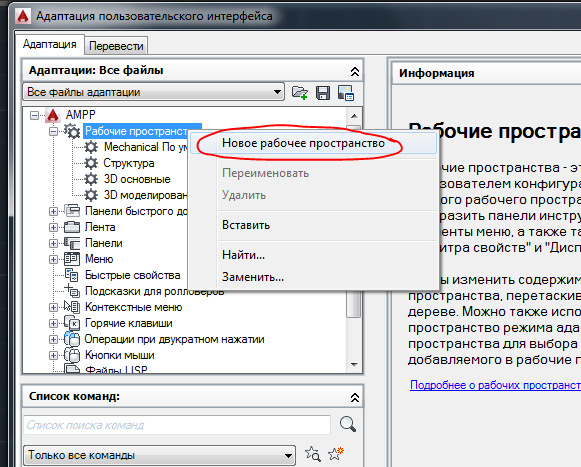Collapse the AMPP root tree node

(34, 116)
